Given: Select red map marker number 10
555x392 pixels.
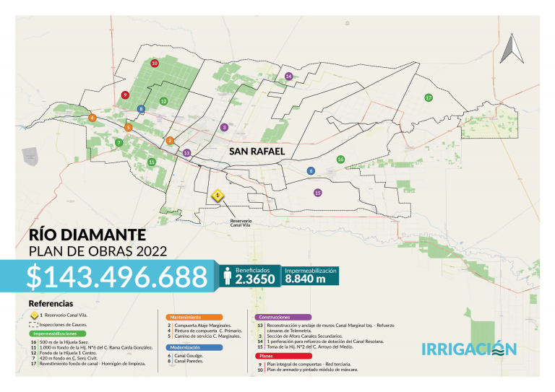Looking at the screenshot, I should [x=155, y=64].
